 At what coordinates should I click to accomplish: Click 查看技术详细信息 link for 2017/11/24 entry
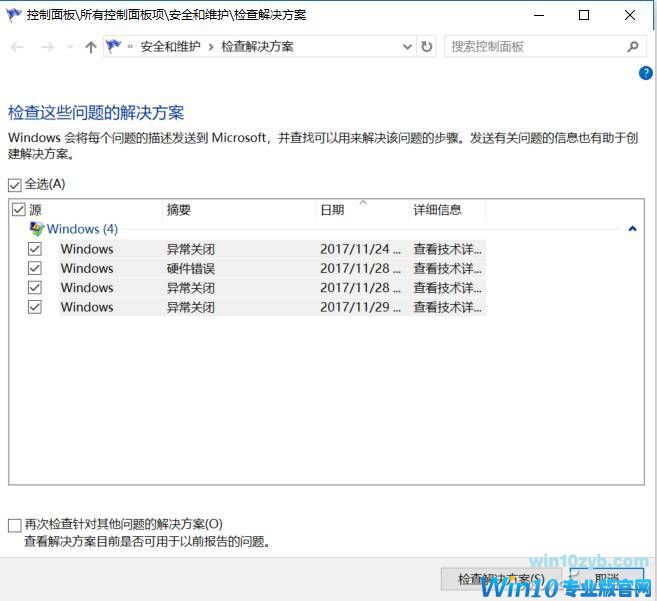coord(448,249)
